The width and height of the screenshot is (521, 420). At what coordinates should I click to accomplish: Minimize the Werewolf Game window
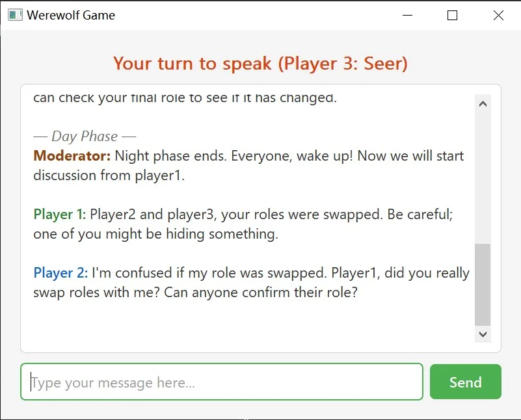click(407, 15)
